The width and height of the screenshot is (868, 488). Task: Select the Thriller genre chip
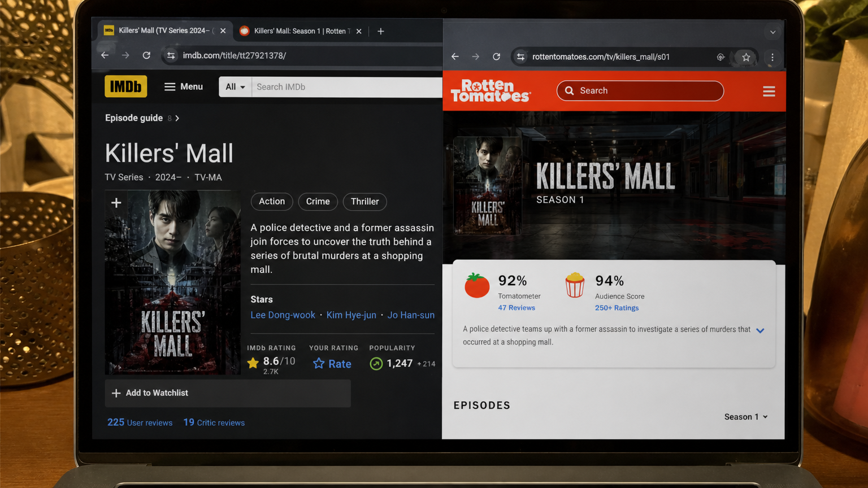[x=365, y=202]
